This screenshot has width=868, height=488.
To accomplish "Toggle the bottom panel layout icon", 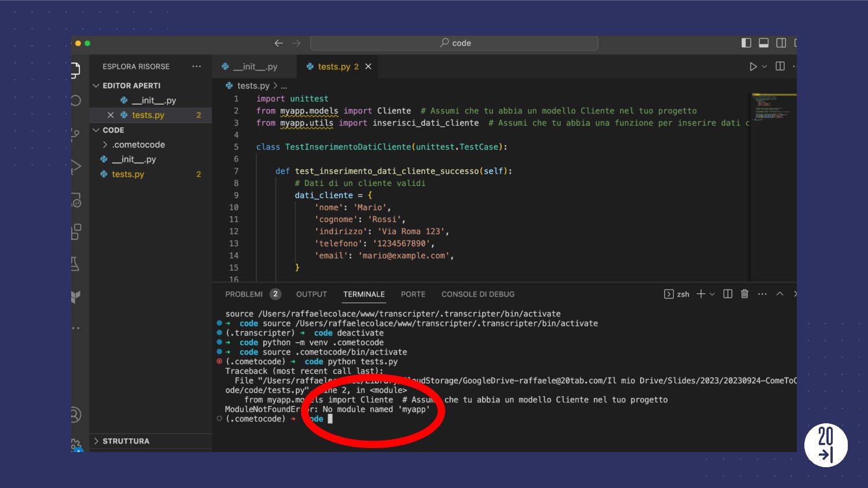I will [764, 43].
